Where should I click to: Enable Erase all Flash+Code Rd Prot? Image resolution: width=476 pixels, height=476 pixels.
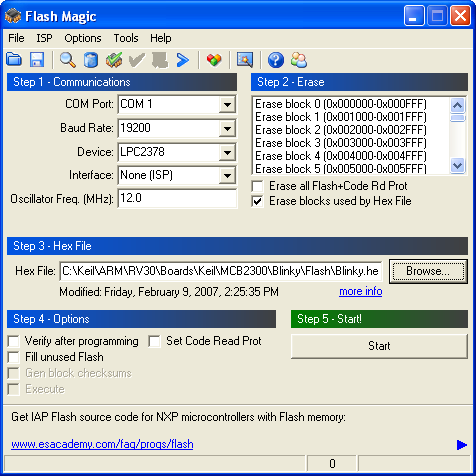pos(257,186)
